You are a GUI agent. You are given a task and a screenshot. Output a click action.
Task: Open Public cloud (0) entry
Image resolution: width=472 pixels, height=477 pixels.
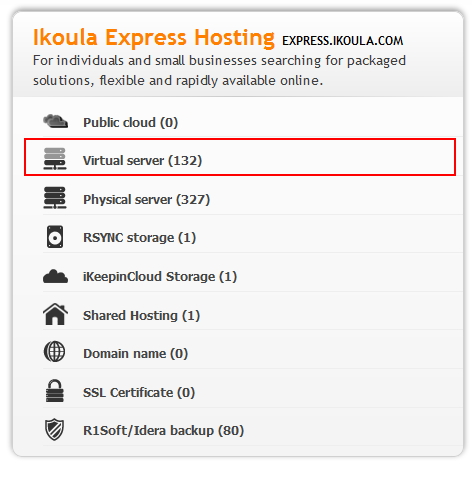(x=130, y=123)
